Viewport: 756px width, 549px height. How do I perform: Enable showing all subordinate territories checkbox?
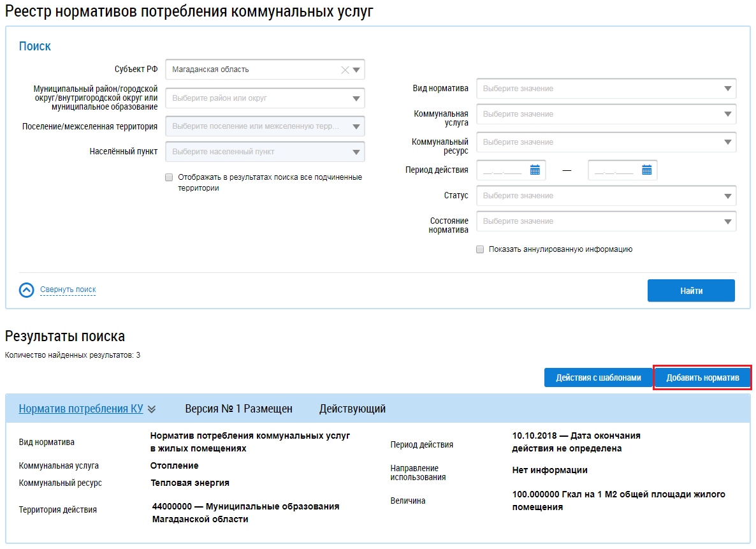[x=169, y=177]
